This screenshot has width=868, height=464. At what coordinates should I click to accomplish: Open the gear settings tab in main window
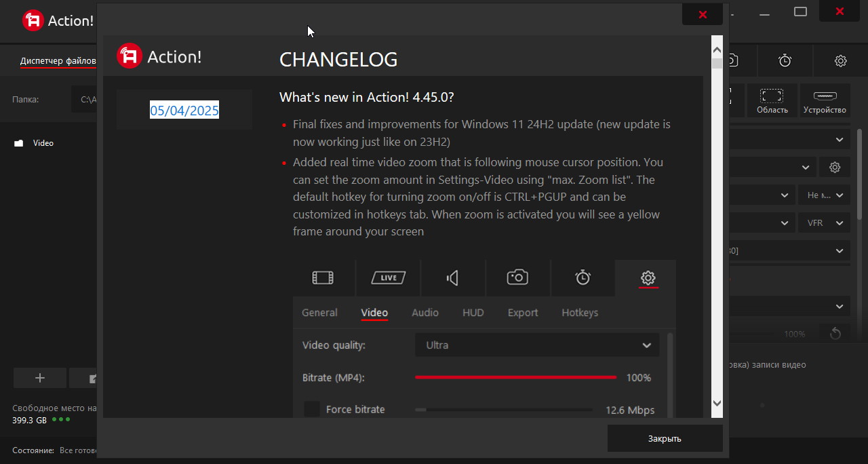click(841, 60)
